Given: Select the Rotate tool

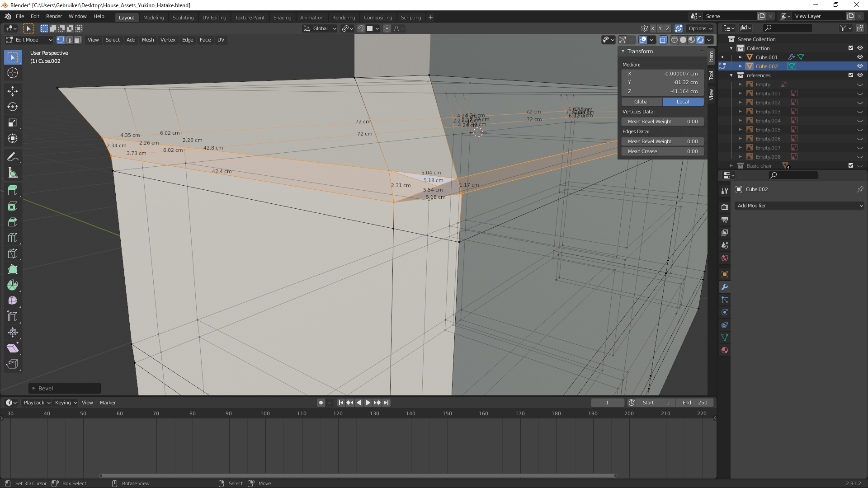Looking at the screenshot, I should click(13, 107).
